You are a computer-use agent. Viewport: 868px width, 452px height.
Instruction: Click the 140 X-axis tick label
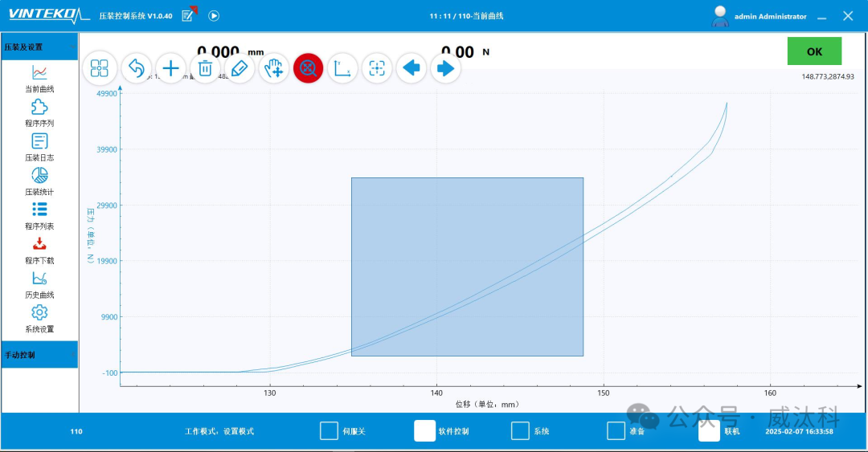pos(436,393)
